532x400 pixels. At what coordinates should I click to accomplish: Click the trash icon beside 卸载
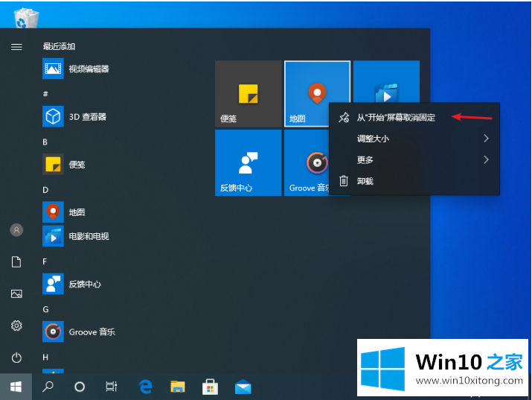click(x=344, y=181)
